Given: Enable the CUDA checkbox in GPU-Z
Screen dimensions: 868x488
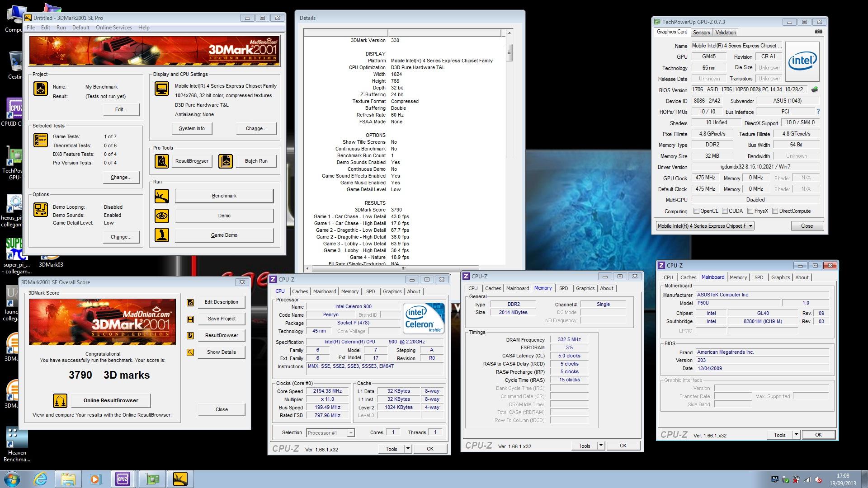Looking at the screenshot, I should [x=725, y=211].
